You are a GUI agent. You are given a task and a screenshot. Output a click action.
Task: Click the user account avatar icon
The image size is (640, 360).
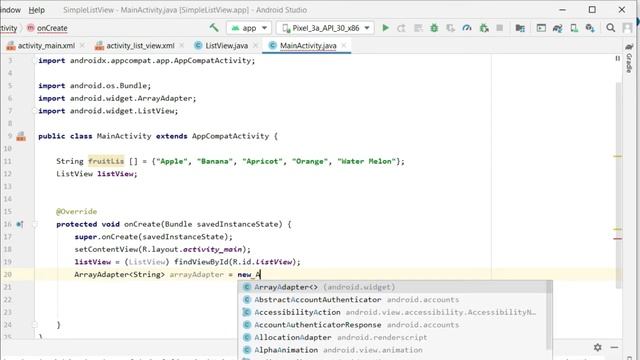(627, 28)
